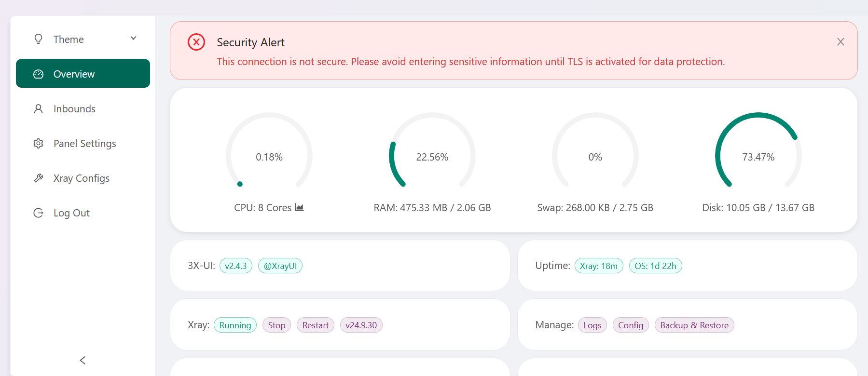Image resolution: width=868 pixels, height=376 pixels.
Task: Click the Panel Settings gear icon
Action: 39,144
